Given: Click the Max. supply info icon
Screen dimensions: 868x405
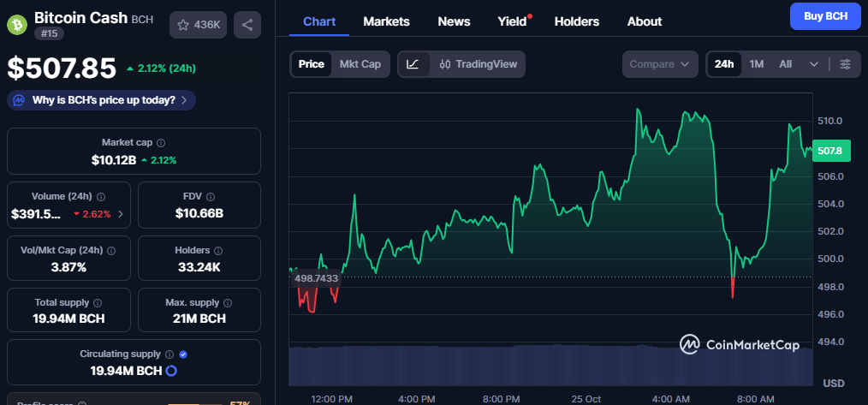Looking at the screenshot, I should 229,303.
